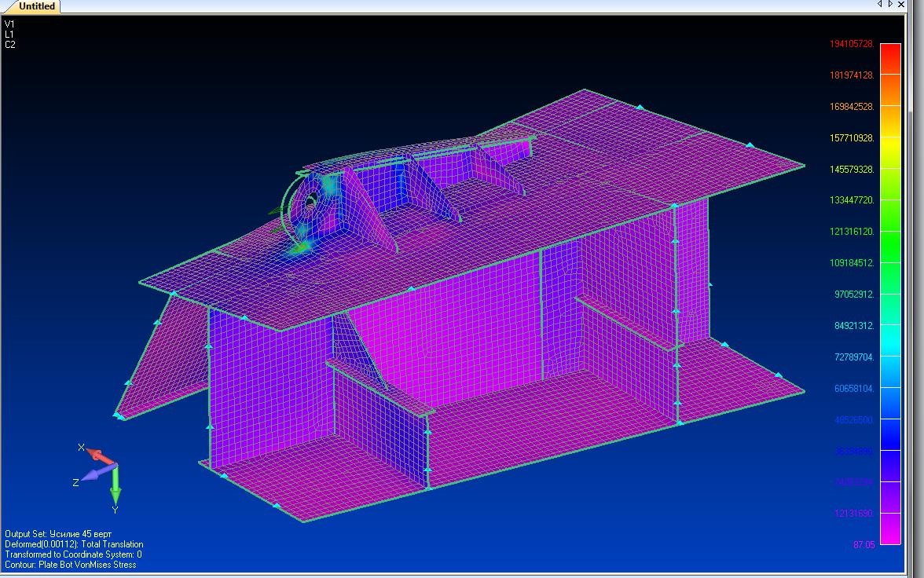The width and height of the screenshot is (924, 578).
Task: Click the maximum legend value 194105728.
Action: click(852, 44)
